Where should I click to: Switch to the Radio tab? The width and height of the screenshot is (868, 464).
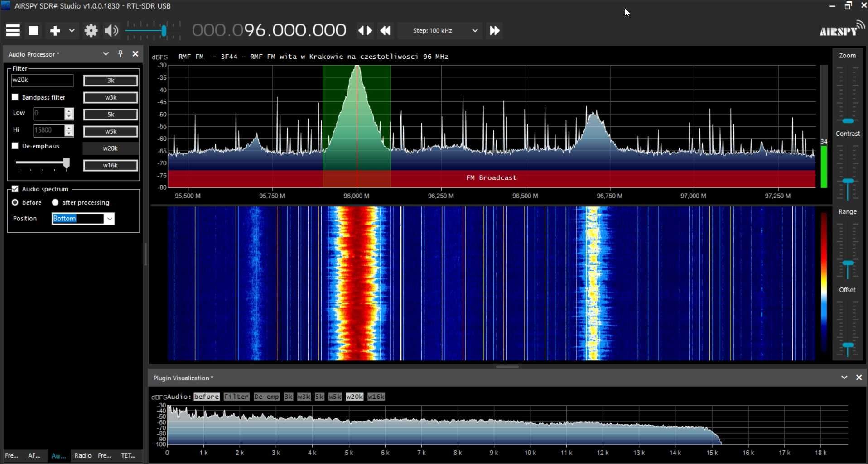pyautogui.click(x=83, y=455)
